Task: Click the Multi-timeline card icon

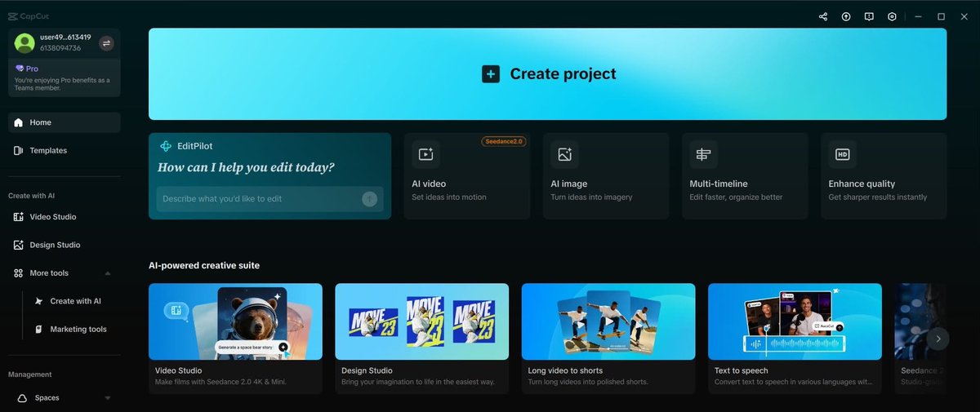Action: 703,153
